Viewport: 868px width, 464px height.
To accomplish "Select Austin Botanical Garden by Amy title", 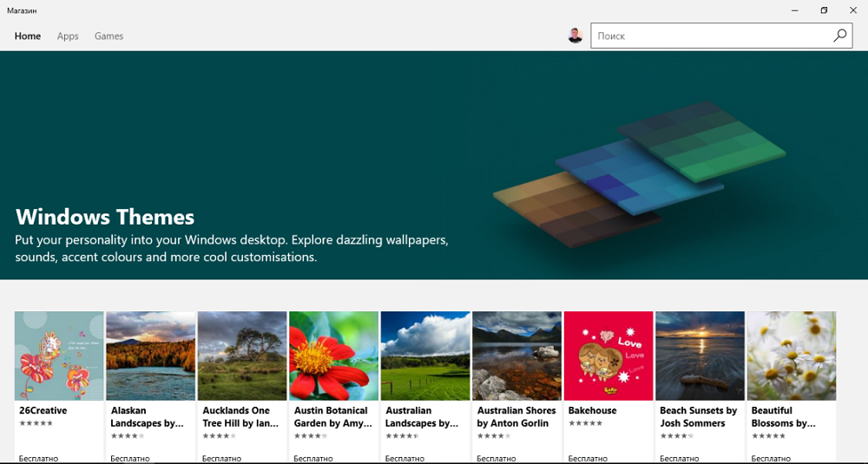I will click(332, 416).
